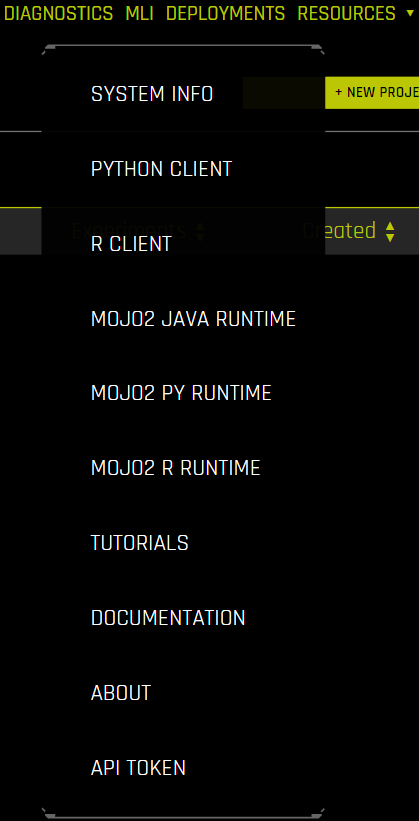This screenshot has height=821, width=419.
Task: Open Tutorials from the dropdown
Action: (x=140, y=543)
